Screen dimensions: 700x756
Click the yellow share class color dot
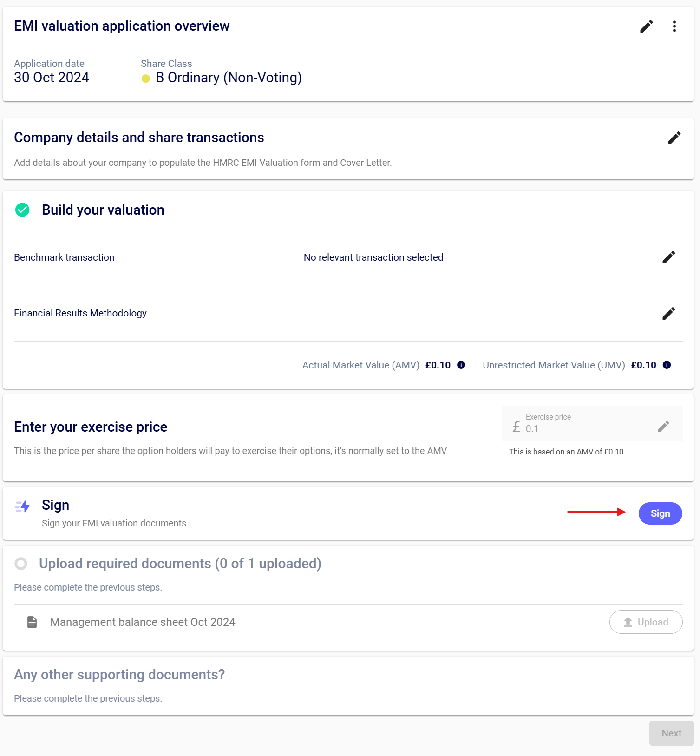click(x=146, y=79)
